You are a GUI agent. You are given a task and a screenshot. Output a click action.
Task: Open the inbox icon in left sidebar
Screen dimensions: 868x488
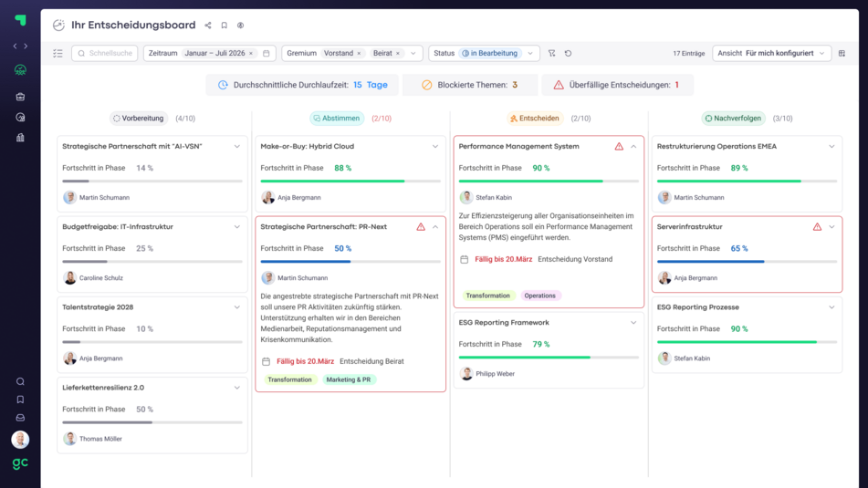coord(20,418)
